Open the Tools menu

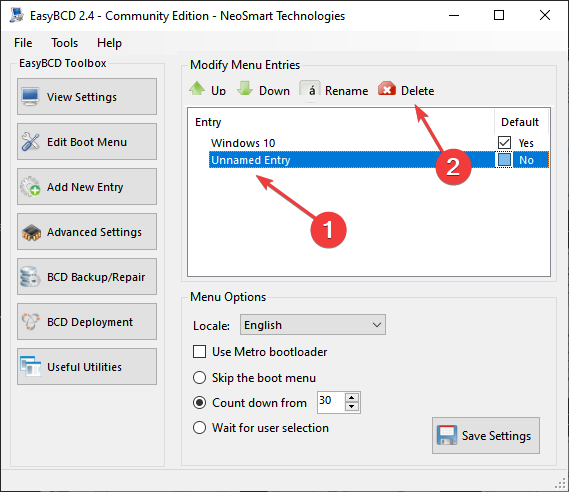(64, 43)
